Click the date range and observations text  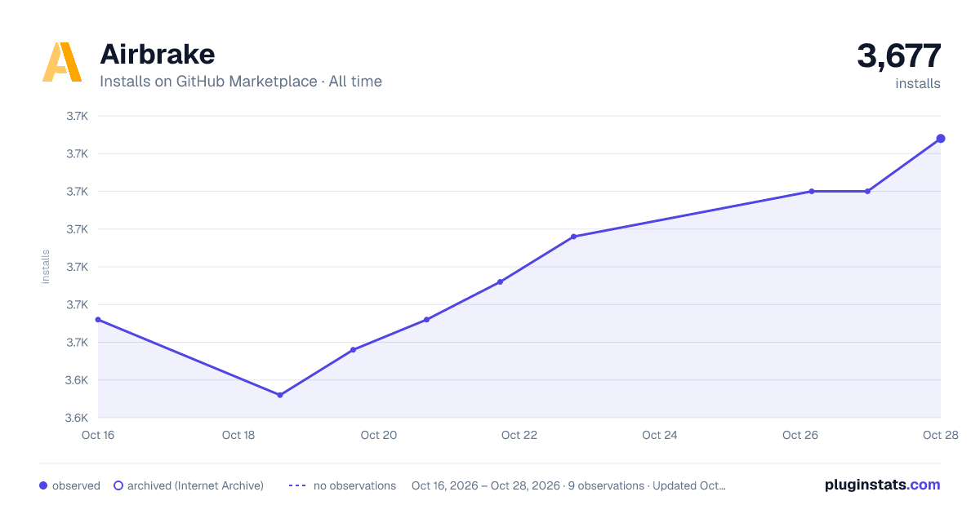[568, 485]
